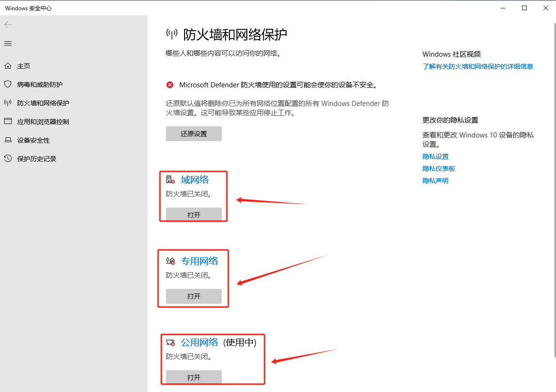The width and height of the screenshot is (556, 392).
Task: Click 防火墙已关闭 status under 域网络
Action: click(x=189, y=194)
